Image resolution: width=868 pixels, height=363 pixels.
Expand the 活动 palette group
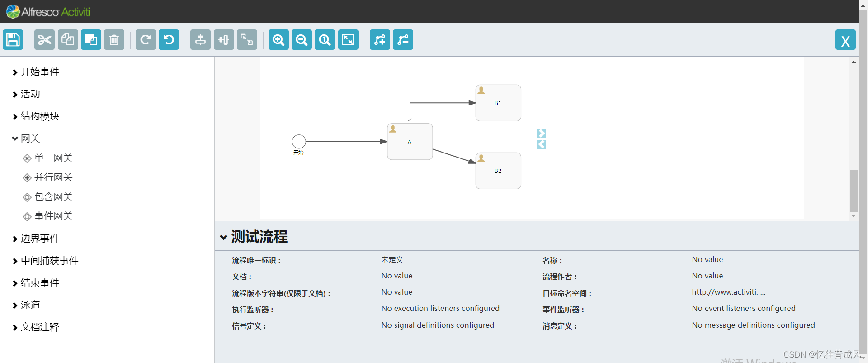(x=27, y=94)
